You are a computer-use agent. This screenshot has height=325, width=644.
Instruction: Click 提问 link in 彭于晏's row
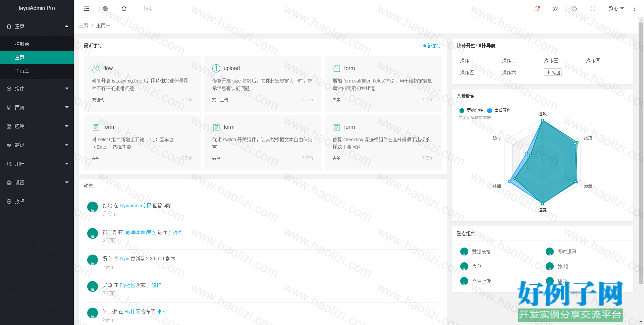point(178,232)
